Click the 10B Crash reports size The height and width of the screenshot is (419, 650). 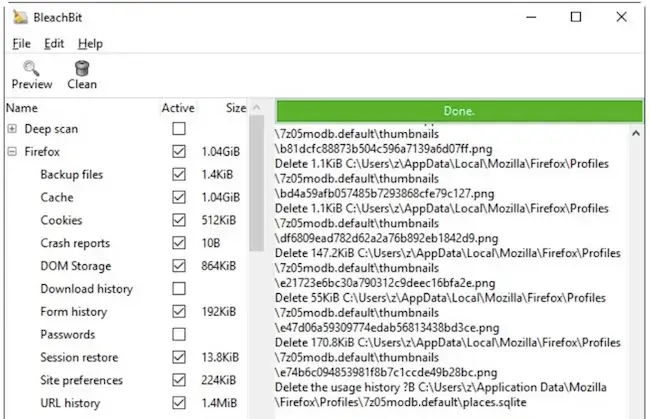(x=211, y=243)
